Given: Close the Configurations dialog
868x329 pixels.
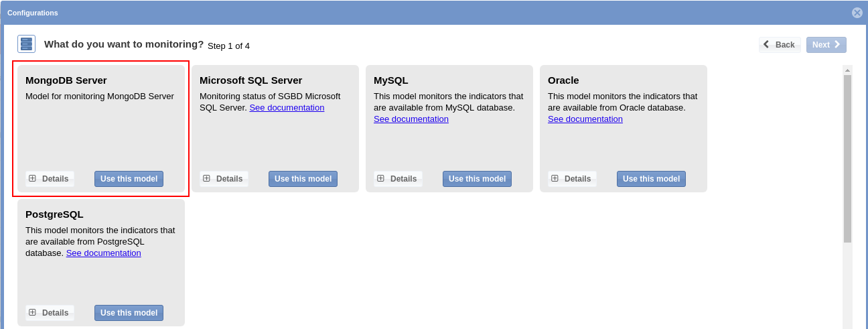Looking at the screenshot, I should coord(857,13).
